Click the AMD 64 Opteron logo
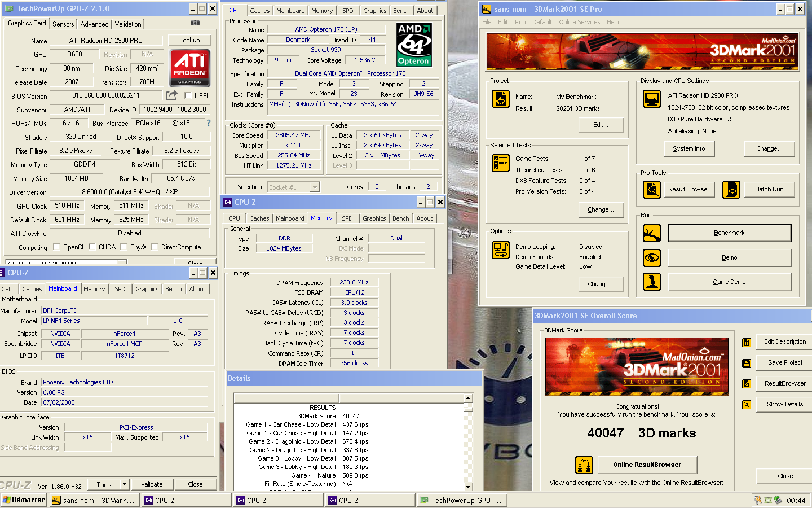This screenshot has width=812, height=508. tap(414, 45)
